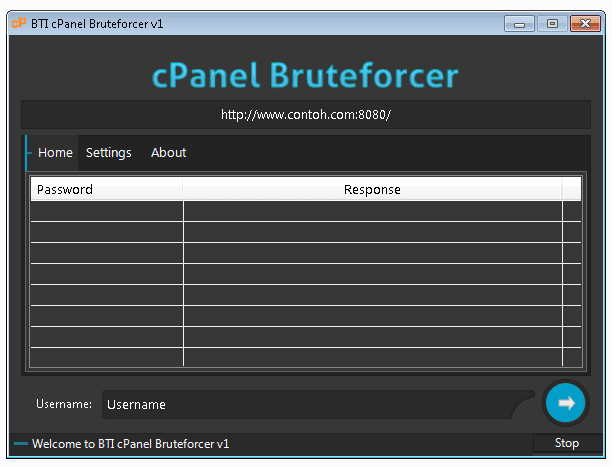612x467 pixels.
Task: Focus the Username input field
Action: click(x=310, y=405)
